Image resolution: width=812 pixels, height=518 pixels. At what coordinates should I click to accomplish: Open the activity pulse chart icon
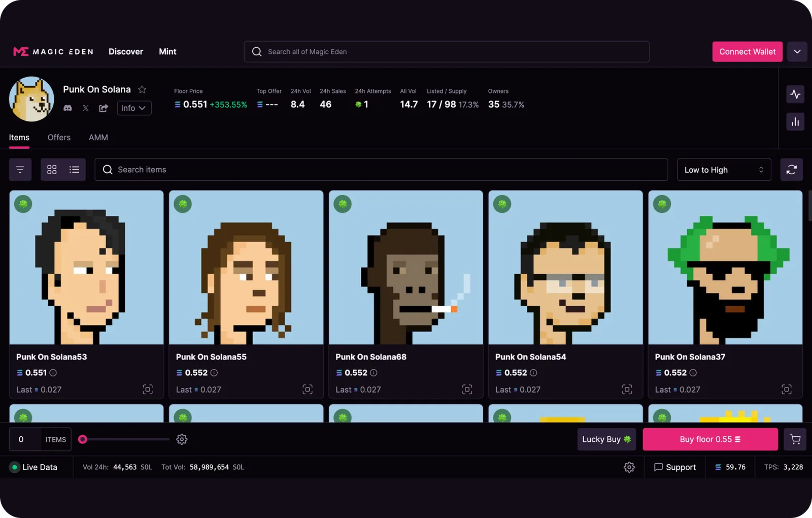[x=795, y=94]
